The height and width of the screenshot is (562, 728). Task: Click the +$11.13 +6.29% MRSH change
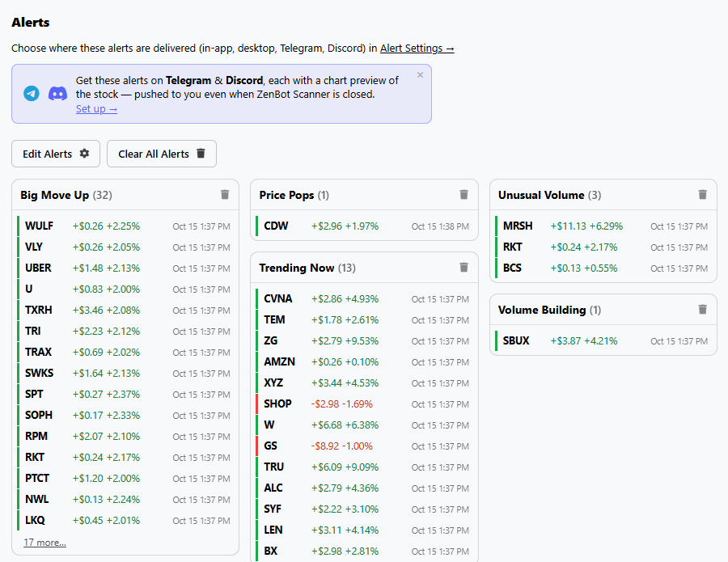tap(586, 226)
